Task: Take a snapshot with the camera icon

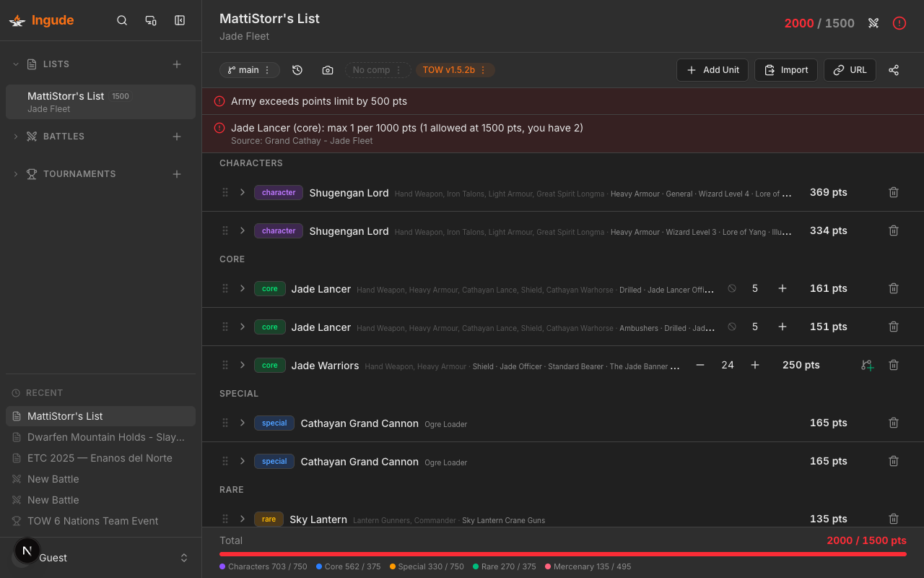Action: (327, 70)
